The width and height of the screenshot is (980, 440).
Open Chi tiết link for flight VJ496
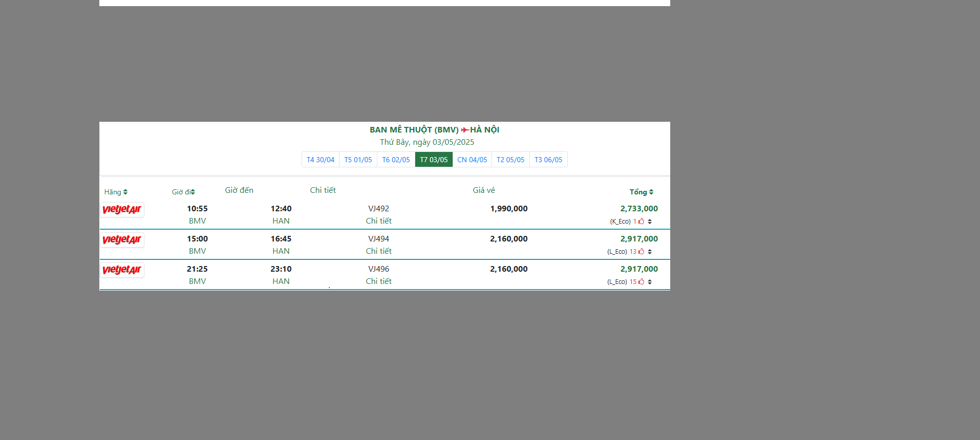click(378, 281)
